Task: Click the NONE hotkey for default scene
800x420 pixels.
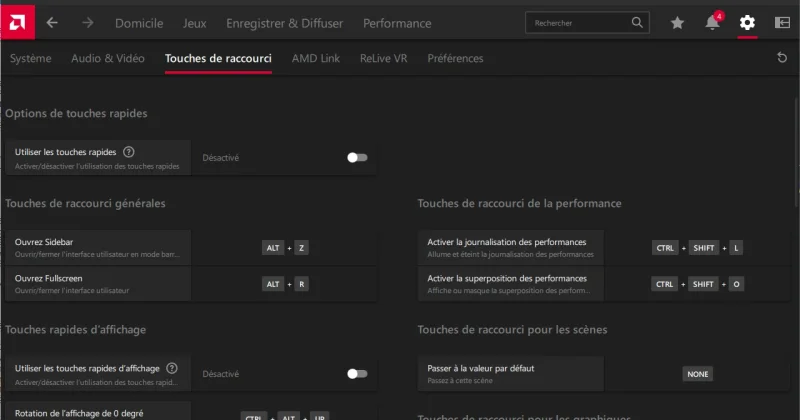Action: click(697, 374)
